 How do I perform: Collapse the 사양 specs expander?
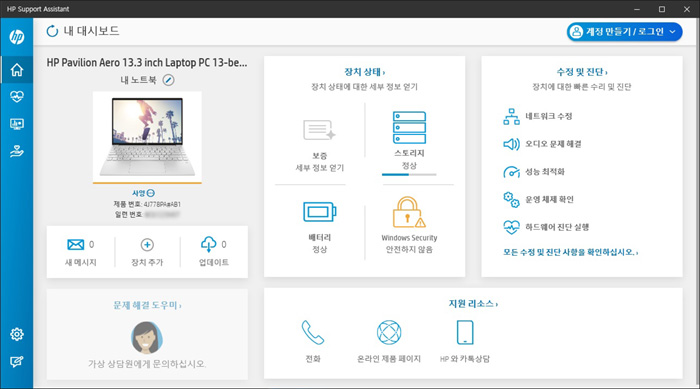click(x=151, y=193)
